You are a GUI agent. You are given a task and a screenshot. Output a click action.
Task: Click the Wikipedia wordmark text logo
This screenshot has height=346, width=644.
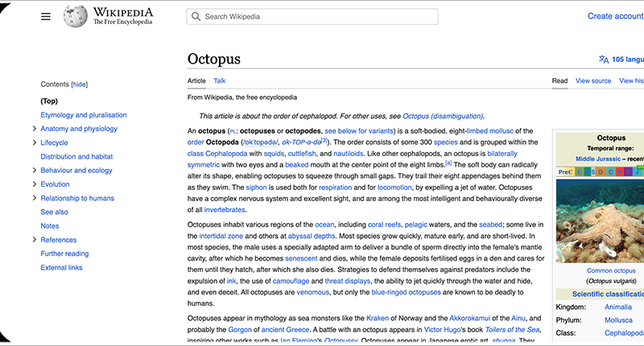tap(122, 16)
